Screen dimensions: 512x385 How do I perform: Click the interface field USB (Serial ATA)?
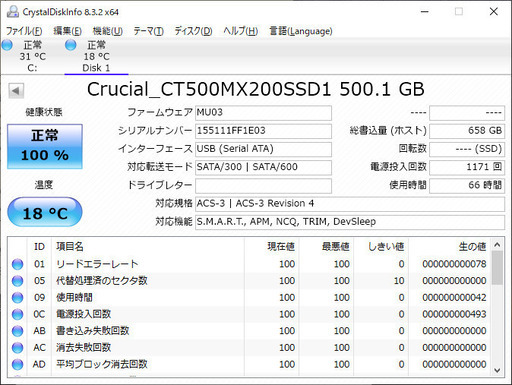(263, 149)
